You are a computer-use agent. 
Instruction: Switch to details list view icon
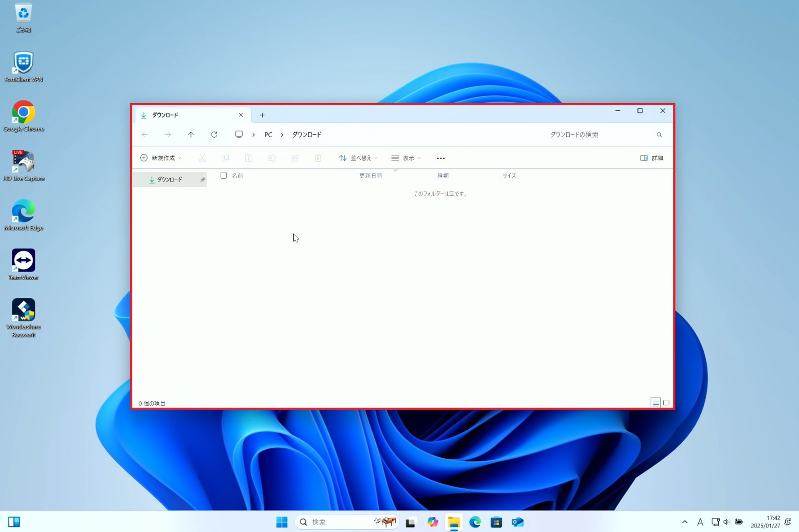[655, 403]
